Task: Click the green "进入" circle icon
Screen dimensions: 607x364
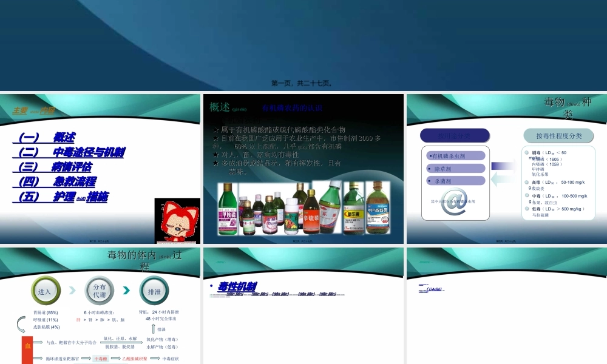Action: [46, 291]
